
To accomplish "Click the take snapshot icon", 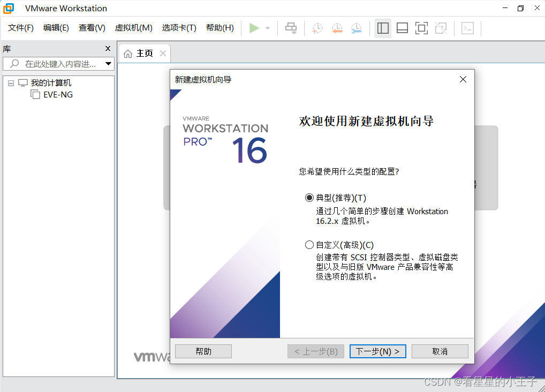I will coord(317,28).
